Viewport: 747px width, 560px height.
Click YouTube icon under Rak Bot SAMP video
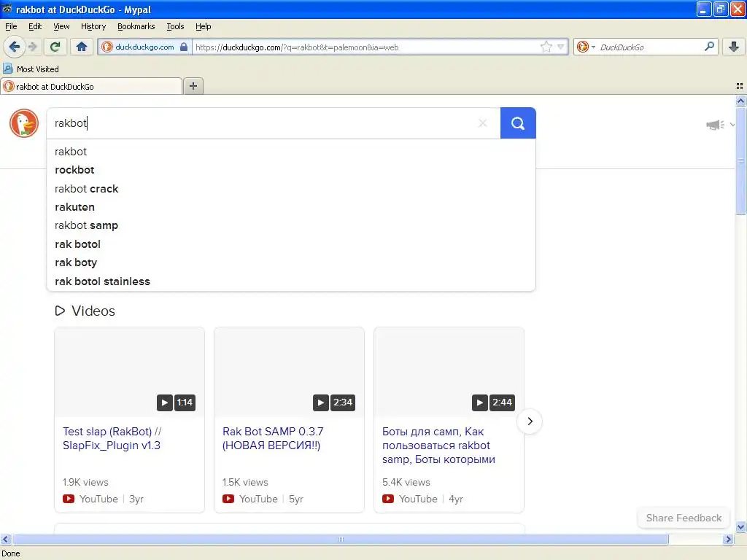tap(228, 499)
